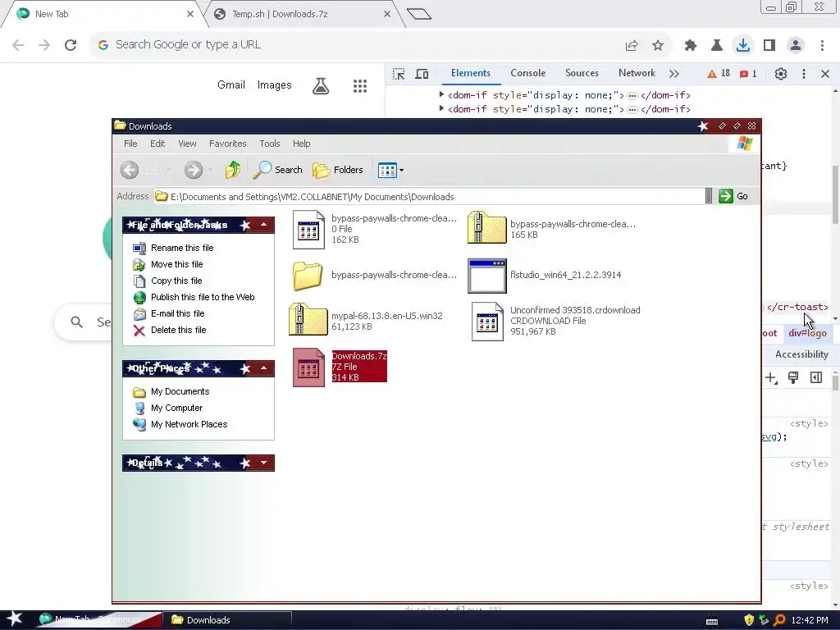Select the Downloads.7z file icon
The width and height of the screenshot is (840, 630).
pyautogui.click(x=308, y=367)
